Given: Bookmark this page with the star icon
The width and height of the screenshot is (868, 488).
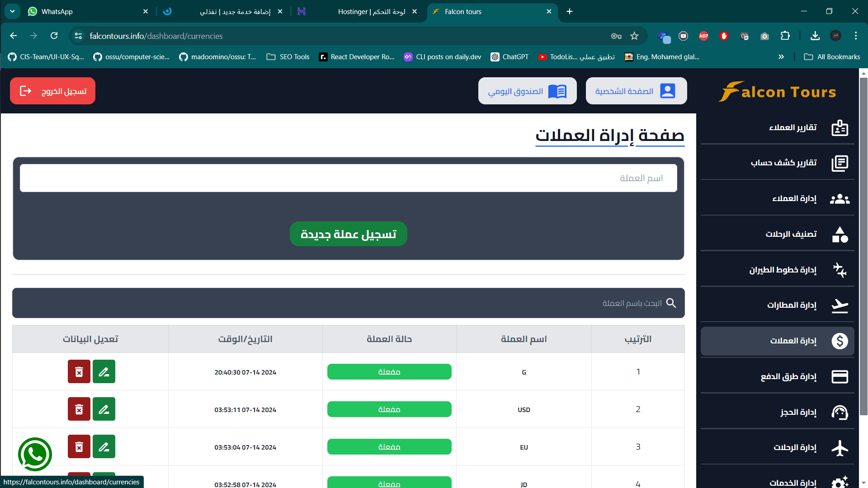Looking at the screenshot, I should pos(634,36).
